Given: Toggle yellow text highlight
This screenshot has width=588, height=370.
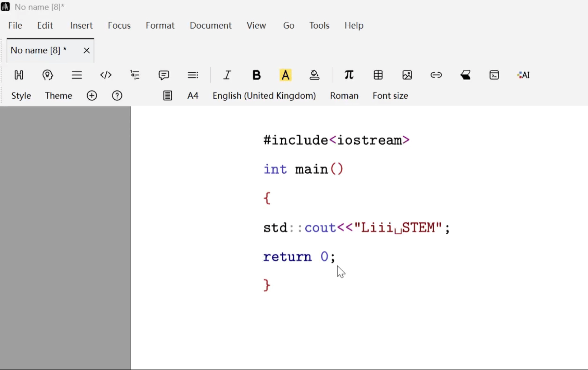Looking at the screenshot, I should click(x=285, y=75).
